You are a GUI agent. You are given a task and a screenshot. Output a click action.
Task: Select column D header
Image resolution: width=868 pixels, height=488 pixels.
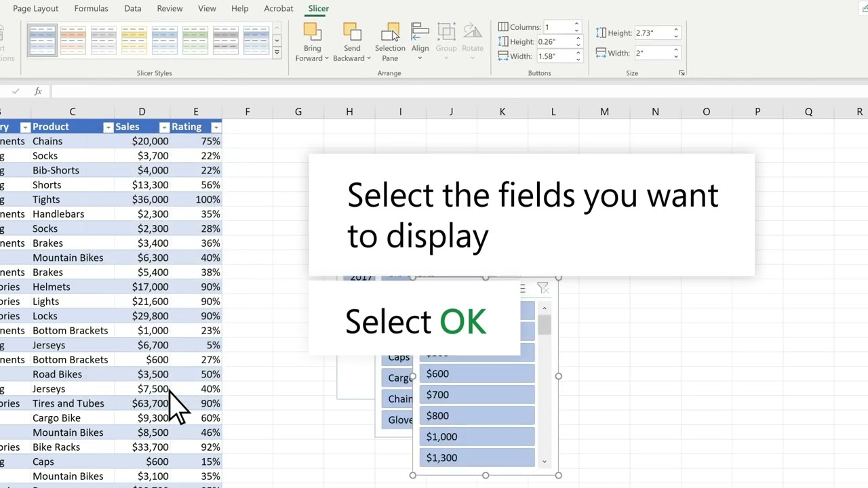[142, 112]
